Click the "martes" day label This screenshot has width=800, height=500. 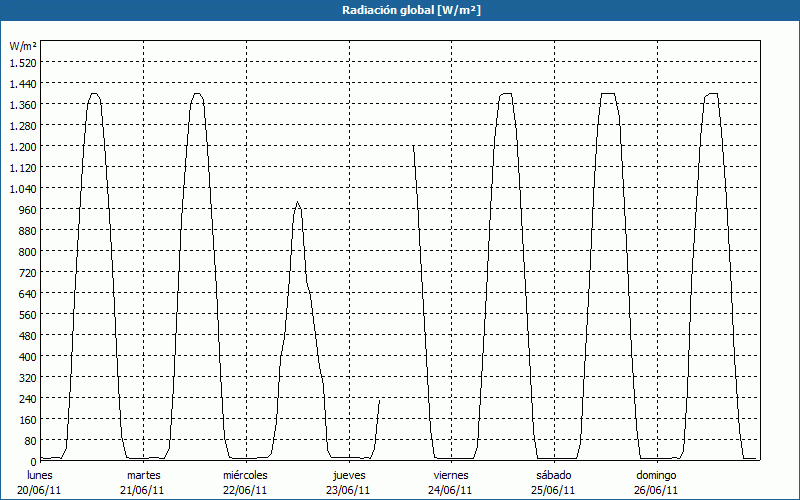click(143, 475)
